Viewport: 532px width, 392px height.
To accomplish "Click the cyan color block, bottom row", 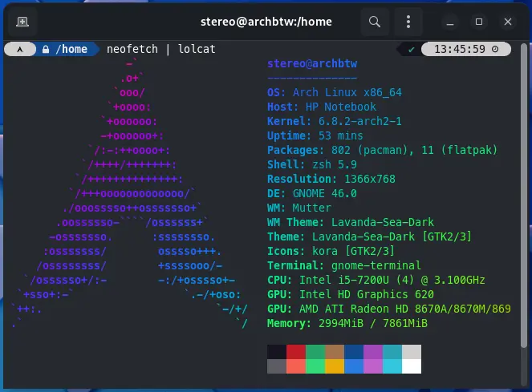I will (392, 366).
